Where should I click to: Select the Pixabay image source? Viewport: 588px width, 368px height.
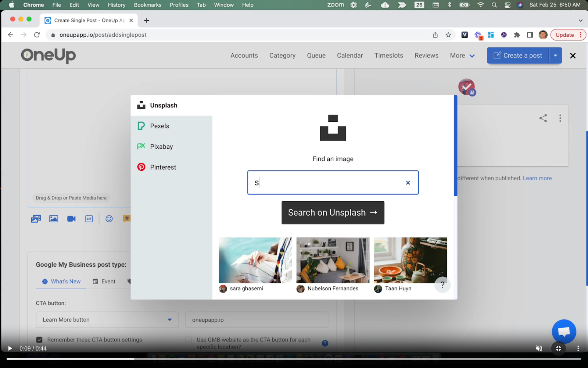coord(171,146)
